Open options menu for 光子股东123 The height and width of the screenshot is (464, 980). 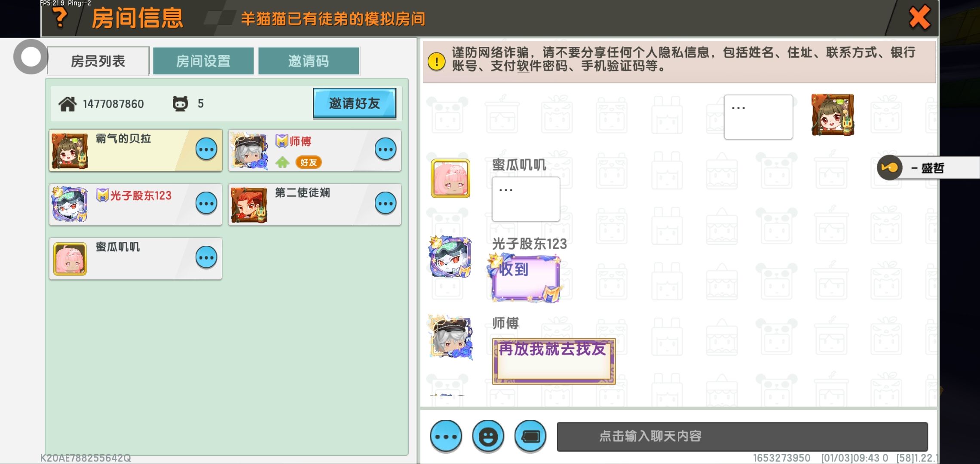click(206, 203)
